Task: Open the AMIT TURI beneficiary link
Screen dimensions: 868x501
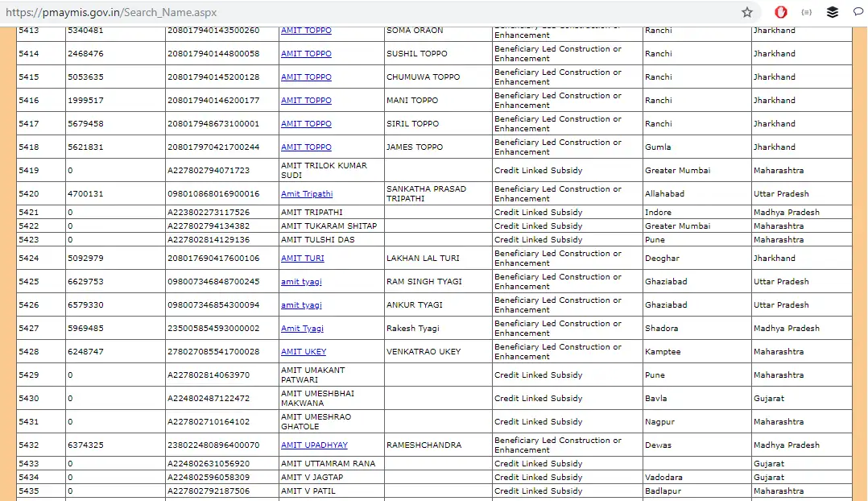Action: pos(302,259)
